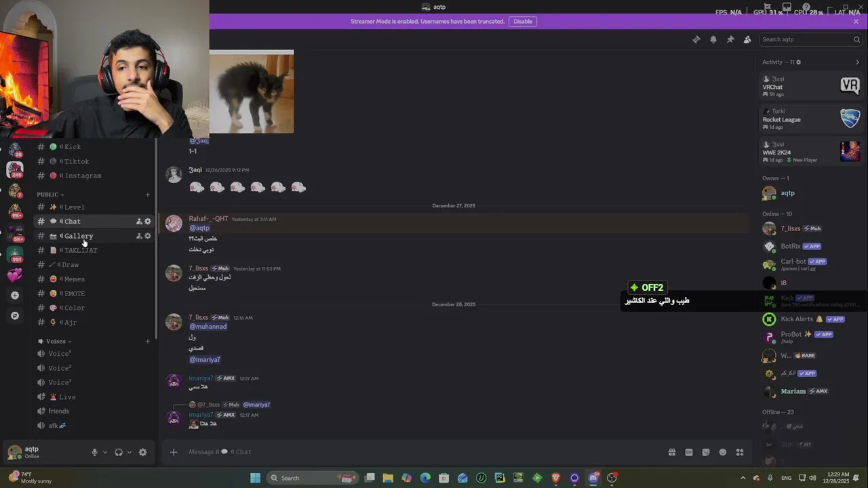Open the GIF picker
Image resolution: width=868 pixels, height=488 pixels.
[689, 452]
